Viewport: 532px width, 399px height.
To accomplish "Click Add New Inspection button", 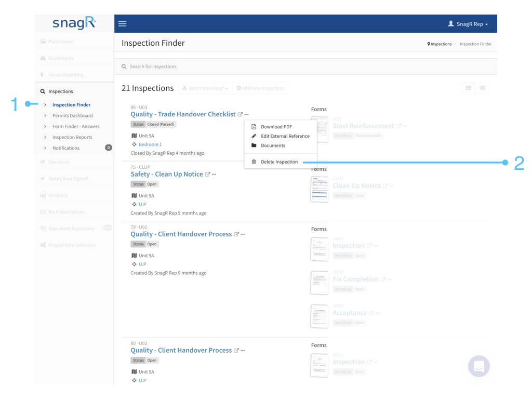I will click(260, 88).
